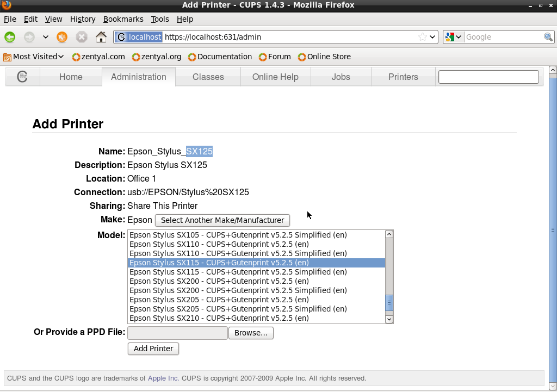557x392 pixels.
Task: Reload the page with the orange refresh icon
Action: click(62, 37)
